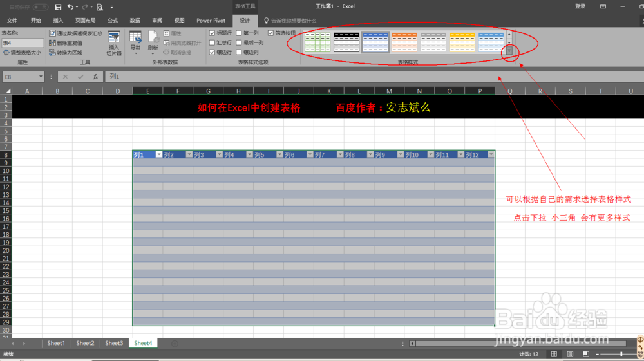Open the filter dropdown for 列12
The height and width of the screenshot is (361, 644).
(491, 154)
